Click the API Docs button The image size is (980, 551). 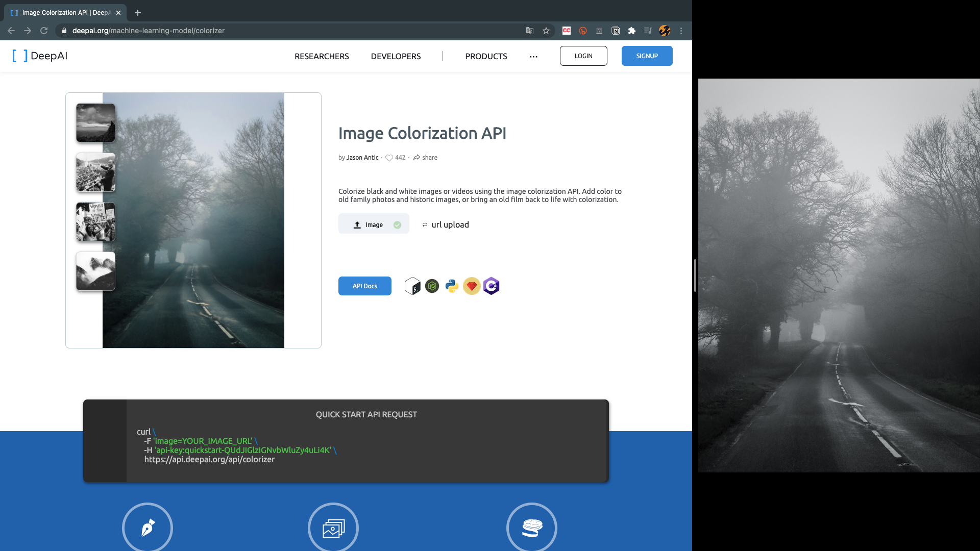coord(364,286)
